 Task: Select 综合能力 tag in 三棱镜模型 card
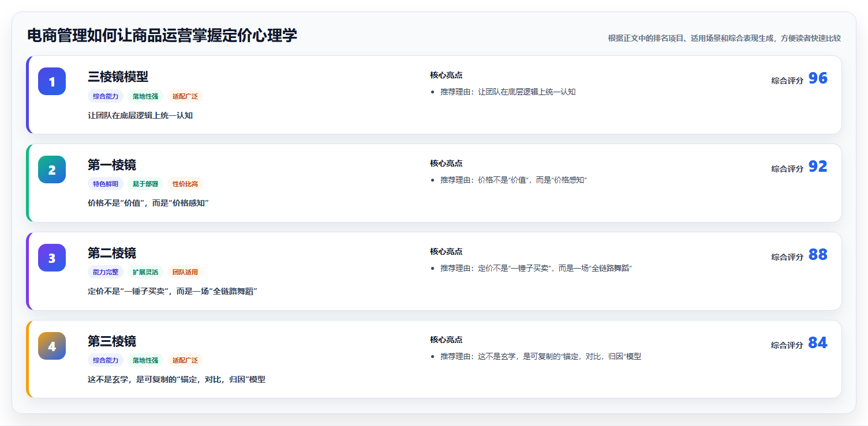pyautogui.click(x=106, y=96)
